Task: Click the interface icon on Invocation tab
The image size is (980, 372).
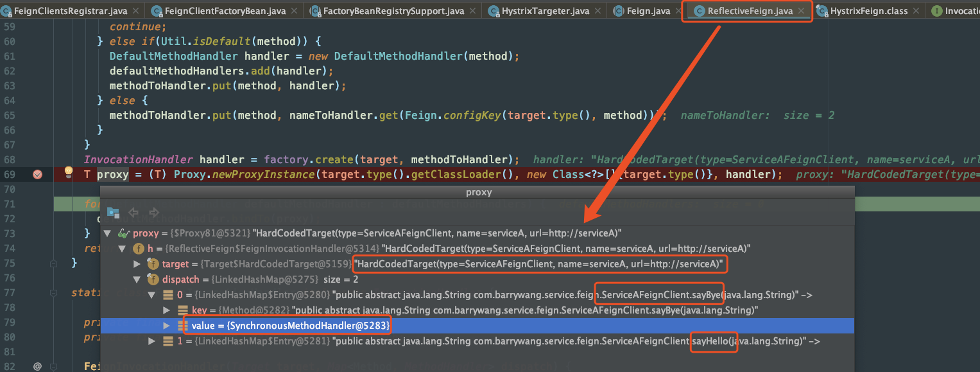Action: (x=936, y=11)
